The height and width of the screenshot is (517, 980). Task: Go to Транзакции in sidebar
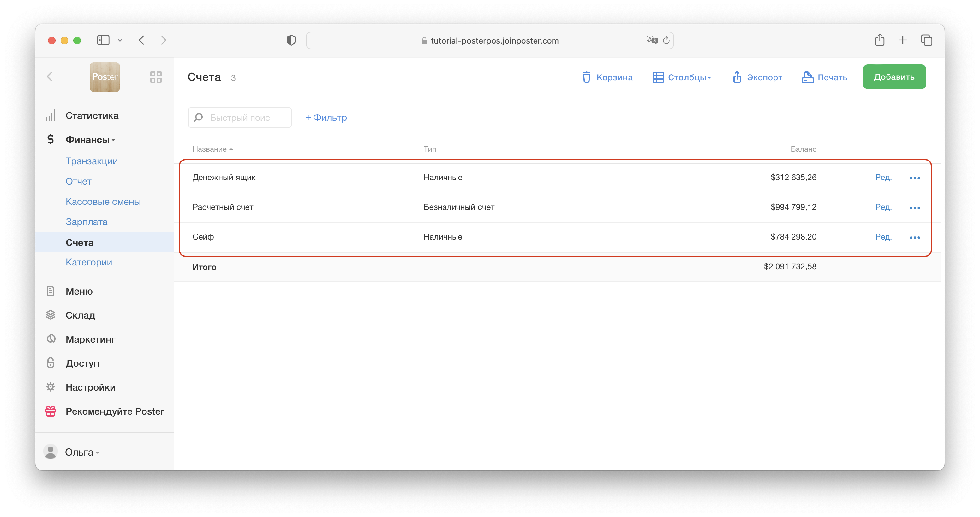(x=91, y=161)
